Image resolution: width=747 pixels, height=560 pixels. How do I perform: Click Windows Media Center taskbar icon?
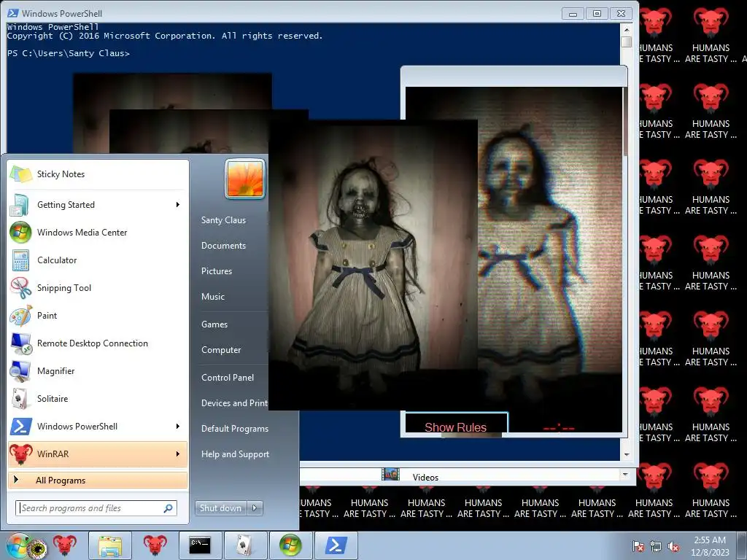point(290,545)
